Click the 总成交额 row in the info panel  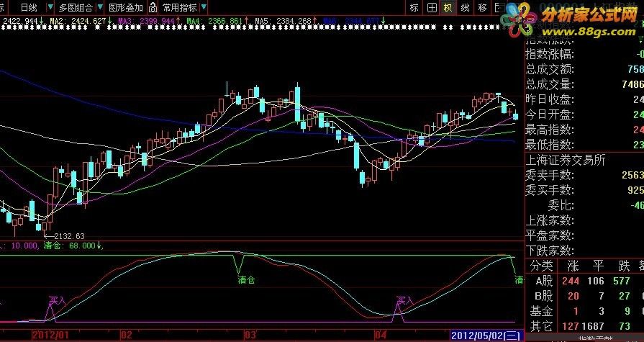(584, 69)
